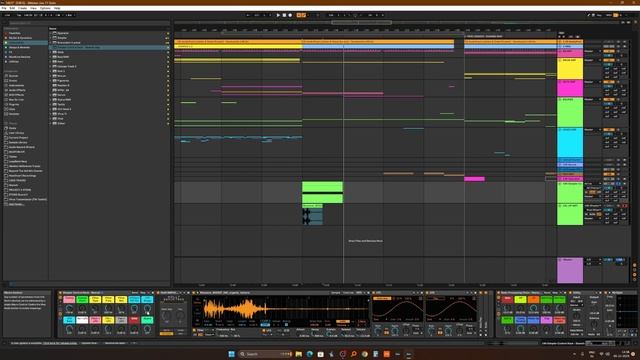Open File Explorer from taskbar
Screen dimensions: 640x360
click(299, 354)
